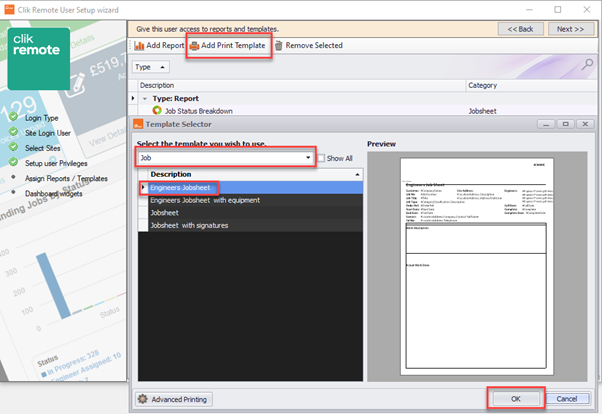This screenshot has width=602, height=414.
Task: Click the search magnifier icon
Action: point(587,65)
